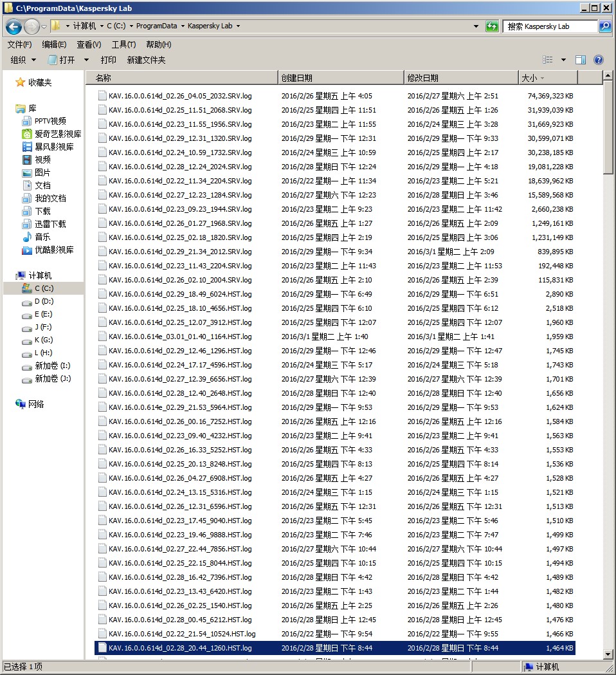The image size is (616, 675).
Task: Sort by the 创建日期 column header
Action: pyautogui.click(x=341, y=78)
